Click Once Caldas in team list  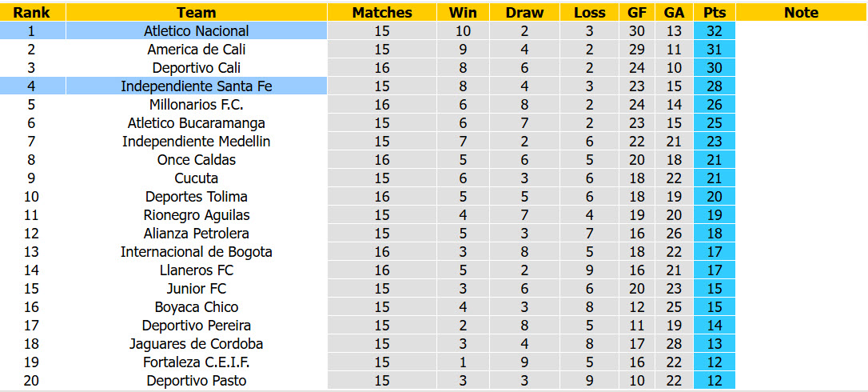197,160
